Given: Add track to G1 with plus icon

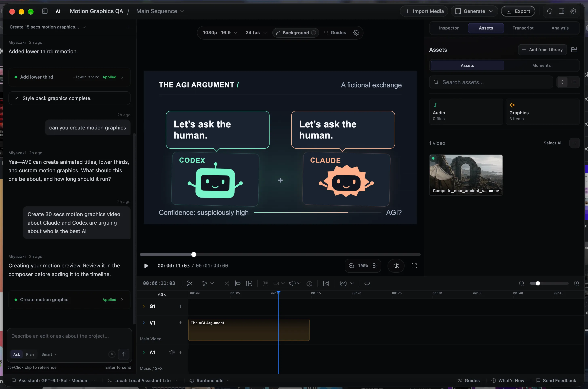Looking at the screenshot, I should (x=181, y=306).
